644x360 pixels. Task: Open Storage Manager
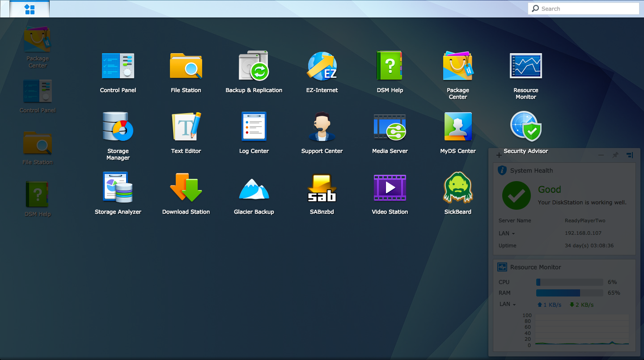(118, 127)
